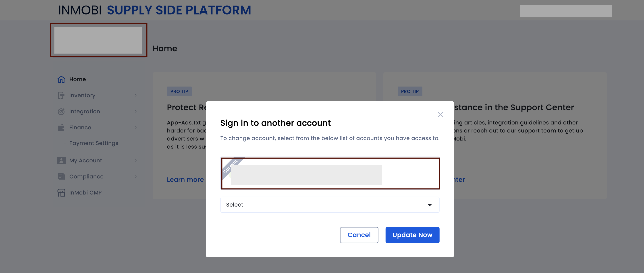The width and height of the screenshot is (644, 273).
Task: Expand the My Account chevron
Action: [x=135, y=161]
